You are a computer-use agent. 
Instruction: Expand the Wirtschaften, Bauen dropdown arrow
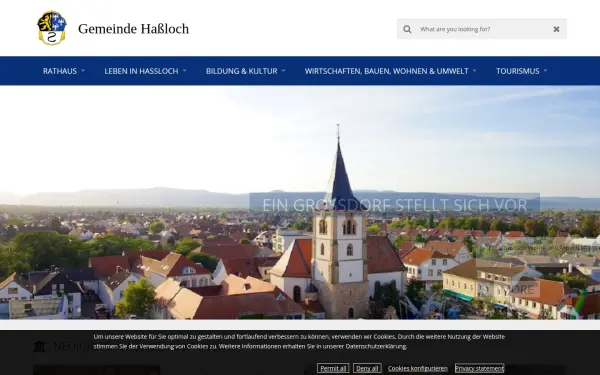click(x=474, y=71)
